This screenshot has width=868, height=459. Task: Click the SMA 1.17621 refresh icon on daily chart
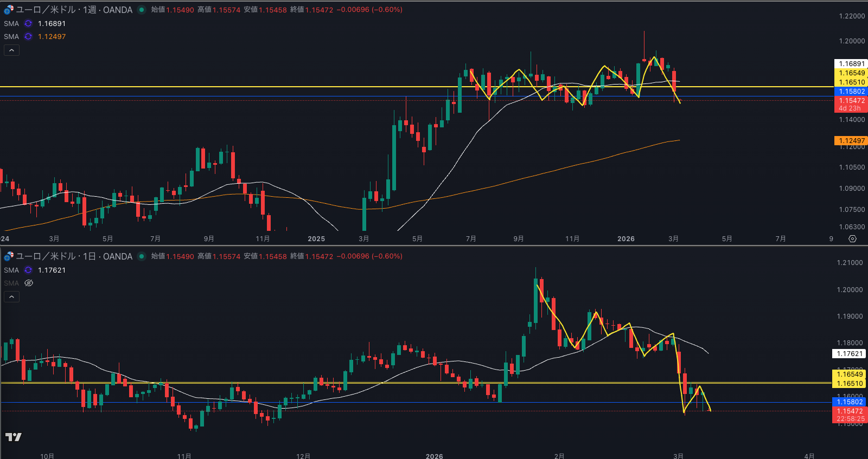[x=28, y=270]
